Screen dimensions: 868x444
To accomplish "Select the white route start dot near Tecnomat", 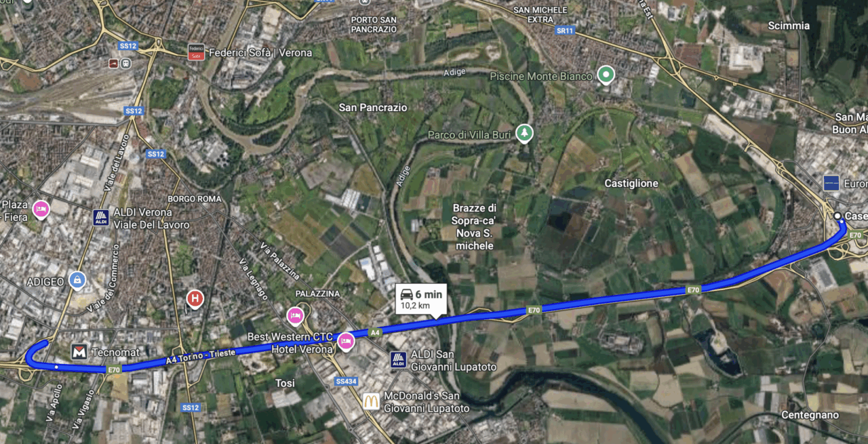I will pos(56,367).
